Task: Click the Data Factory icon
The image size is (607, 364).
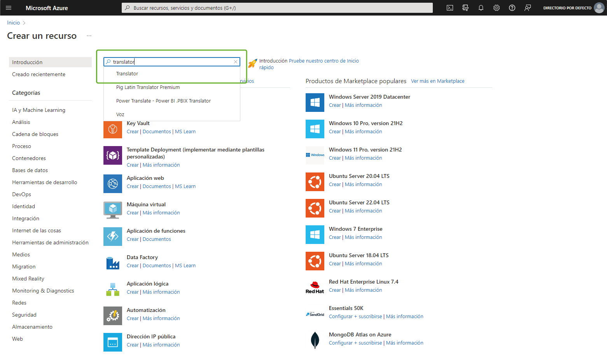Action: pos(113,263)
